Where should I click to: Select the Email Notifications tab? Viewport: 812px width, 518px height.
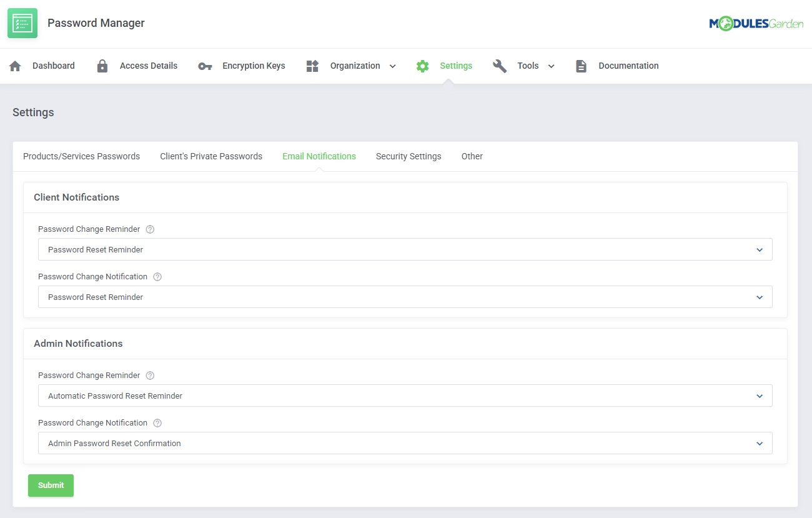[x=319, y=156]
